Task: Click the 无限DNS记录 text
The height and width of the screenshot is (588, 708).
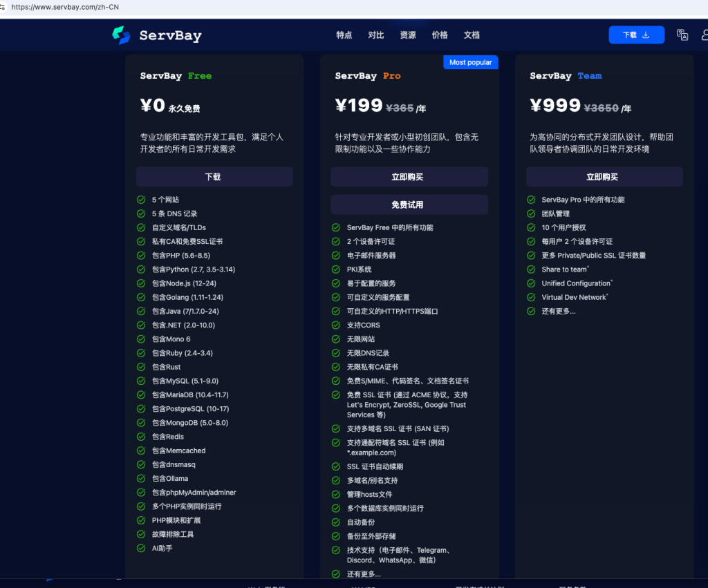Action: click(368, 353)
